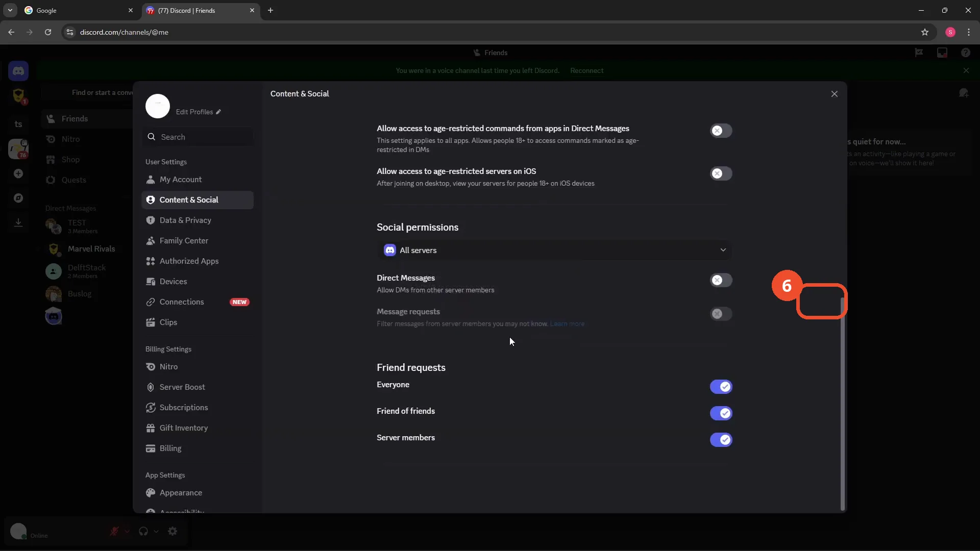The width and height of the screenshot is (980, 551).
Task: Disable Server members friend requests toggle
Action: (x=721, y=440)
